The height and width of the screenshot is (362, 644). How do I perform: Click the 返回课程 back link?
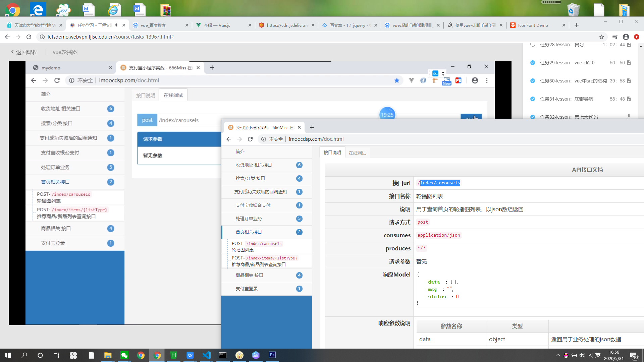pos(24,52)
